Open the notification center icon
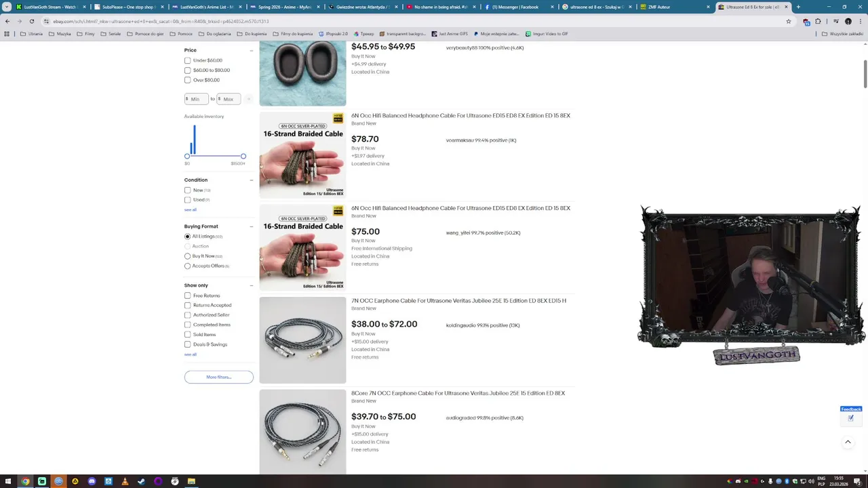 (856, 481)
